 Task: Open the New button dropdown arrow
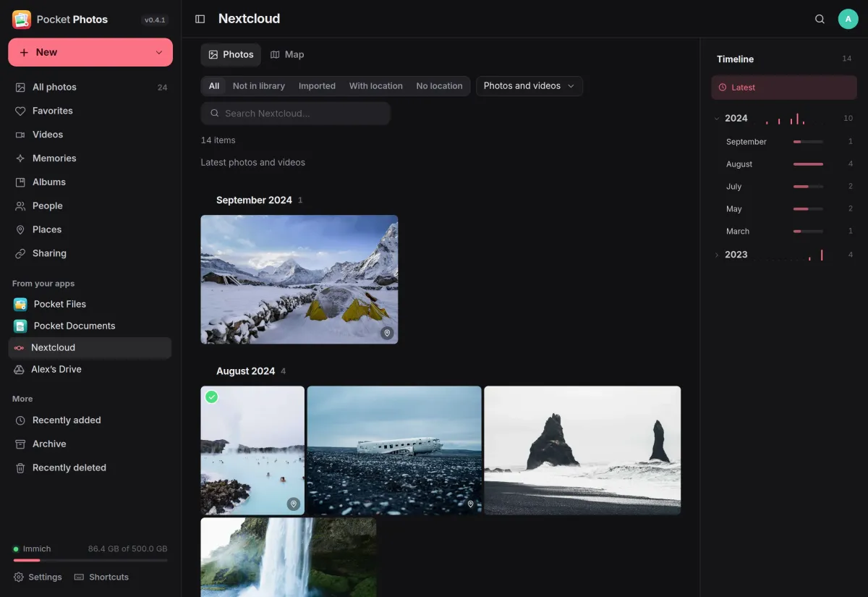point(159,52)
